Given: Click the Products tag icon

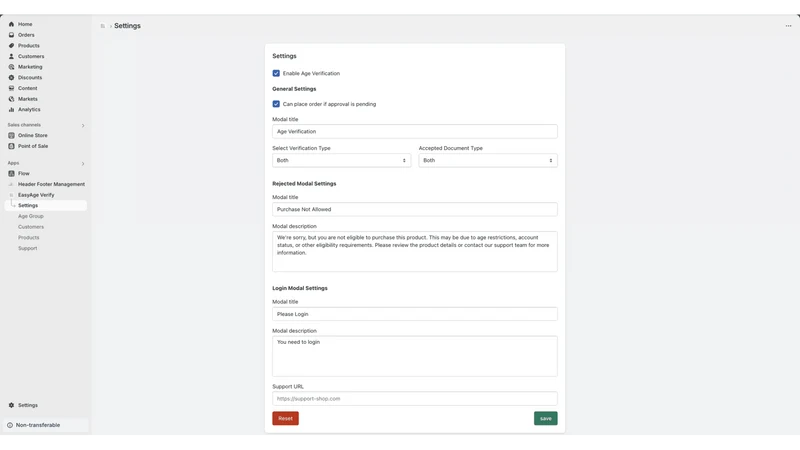Looking at the screenshot, I should 11,45.
